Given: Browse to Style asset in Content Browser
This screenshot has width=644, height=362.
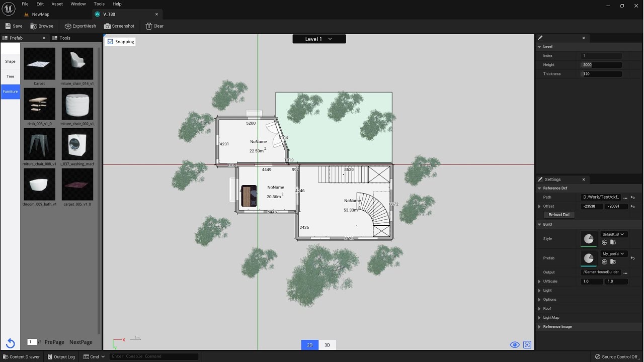Looking at the screenshot, I should [x=613, y=242].
